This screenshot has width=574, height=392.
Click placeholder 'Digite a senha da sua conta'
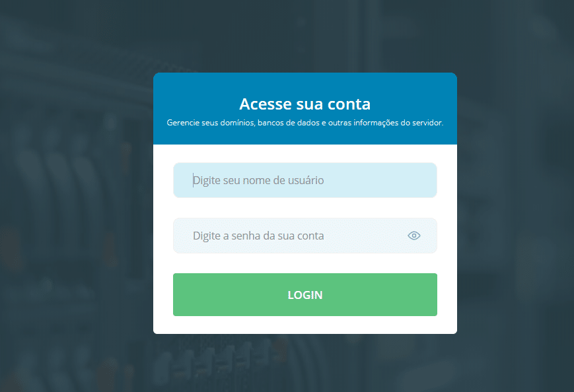click(x=258, y=236)
